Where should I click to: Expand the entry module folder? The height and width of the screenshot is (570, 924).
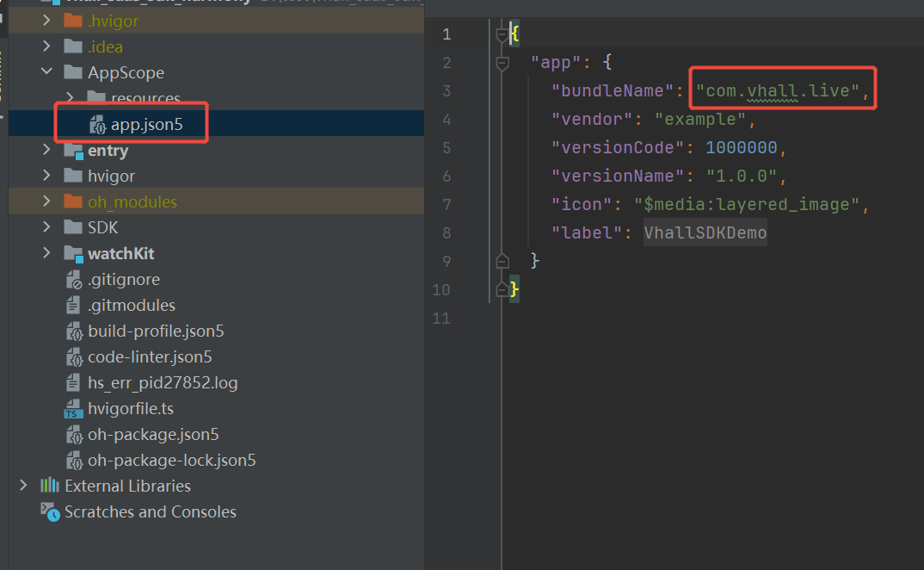coord(47,151)
